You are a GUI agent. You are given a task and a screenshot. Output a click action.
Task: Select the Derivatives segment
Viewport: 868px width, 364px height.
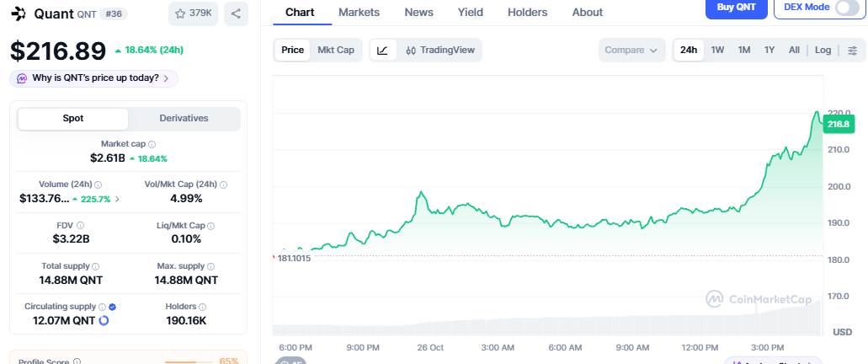pos(184,119)
